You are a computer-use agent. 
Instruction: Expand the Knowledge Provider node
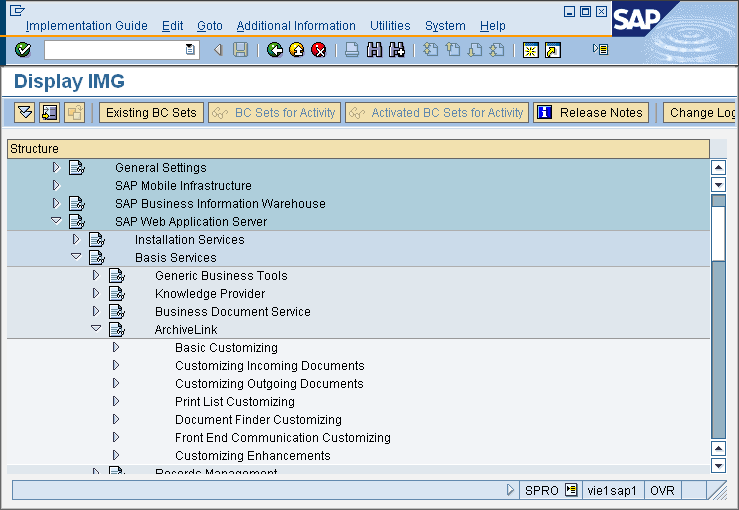pyautogui.click(x=96, y=294)
